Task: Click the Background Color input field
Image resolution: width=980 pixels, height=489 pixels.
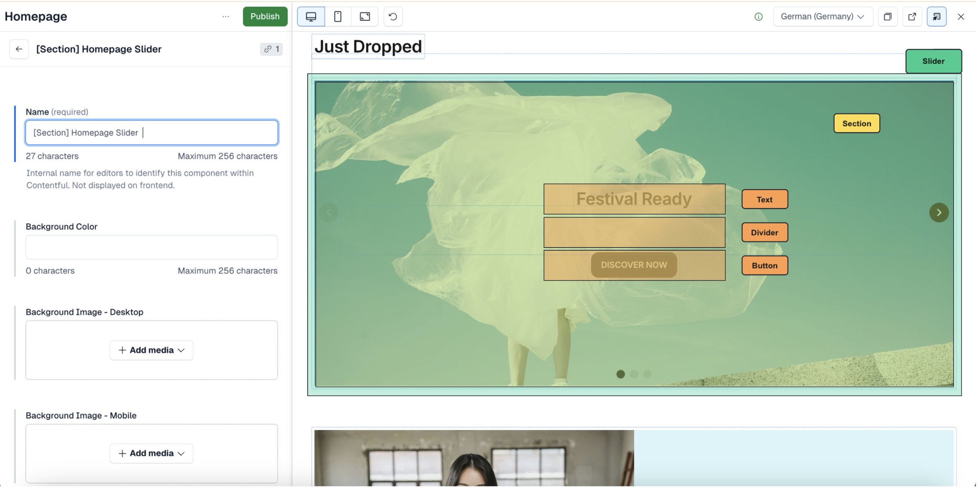Action: click(x=151, y=247)
